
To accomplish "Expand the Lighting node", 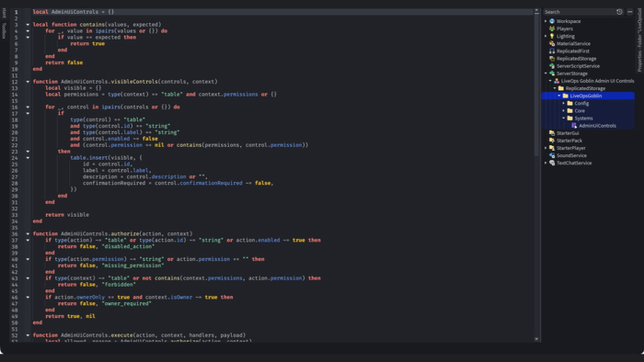I will 546,36.
